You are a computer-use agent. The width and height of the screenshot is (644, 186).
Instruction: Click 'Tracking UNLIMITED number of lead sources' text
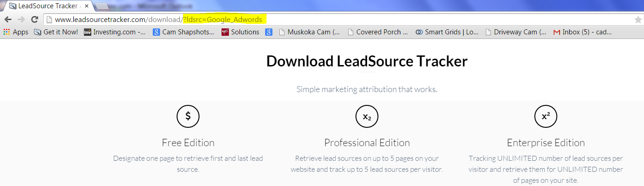(546, 169)
